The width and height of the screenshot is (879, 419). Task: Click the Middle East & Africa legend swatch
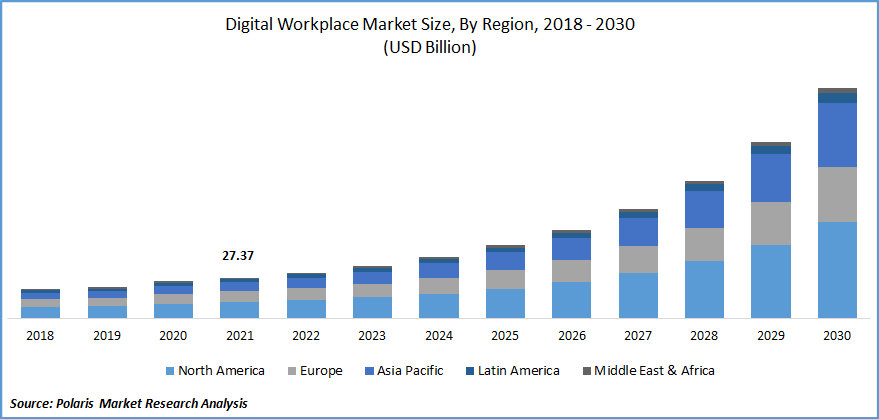[586, 371]
